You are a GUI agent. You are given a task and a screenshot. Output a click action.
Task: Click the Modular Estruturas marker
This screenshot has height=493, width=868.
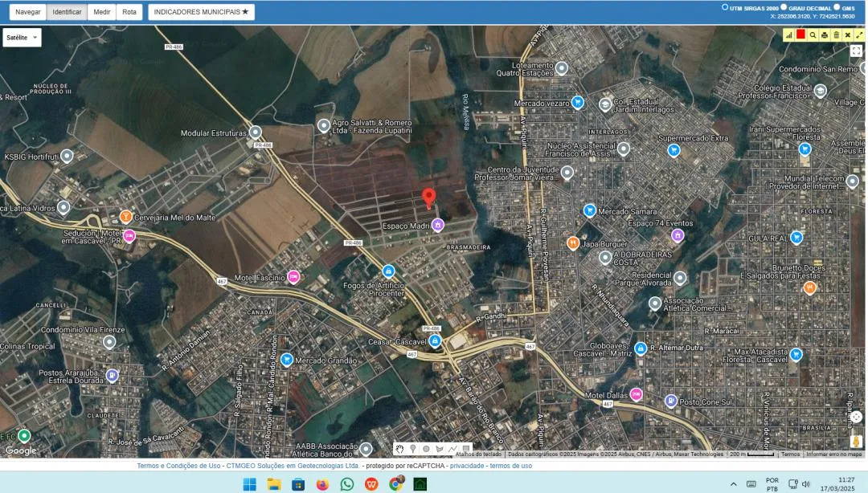pyautogui.click(x=256, y=132)
